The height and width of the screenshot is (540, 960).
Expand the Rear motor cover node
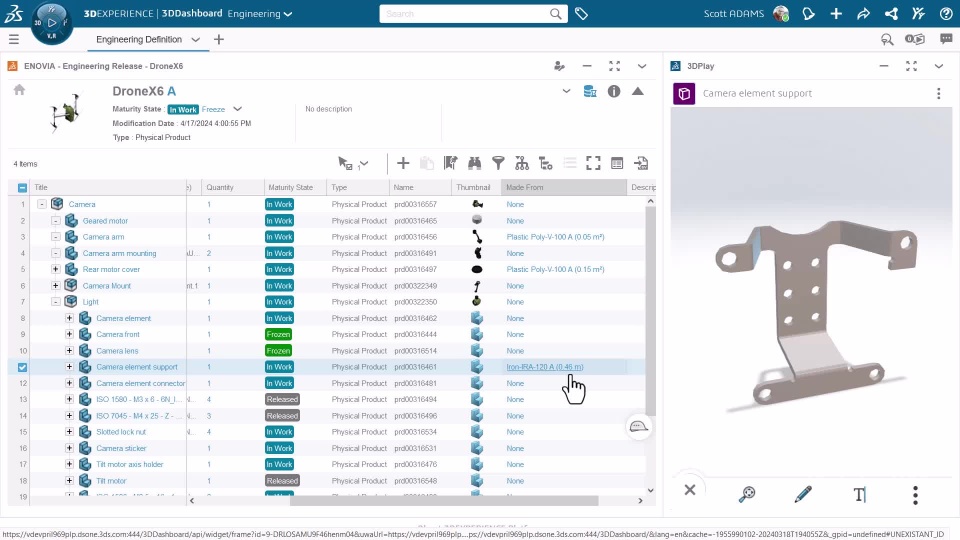pos(56,269)
